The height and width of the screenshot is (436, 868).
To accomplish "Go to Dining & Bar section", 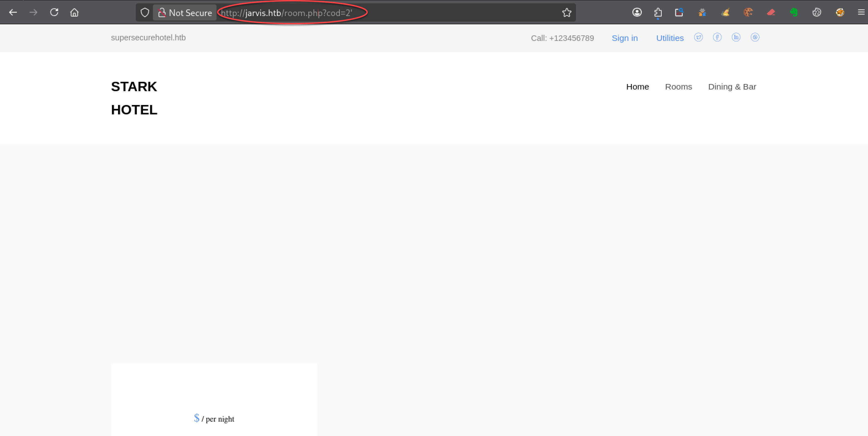I will tap(732, 87).
